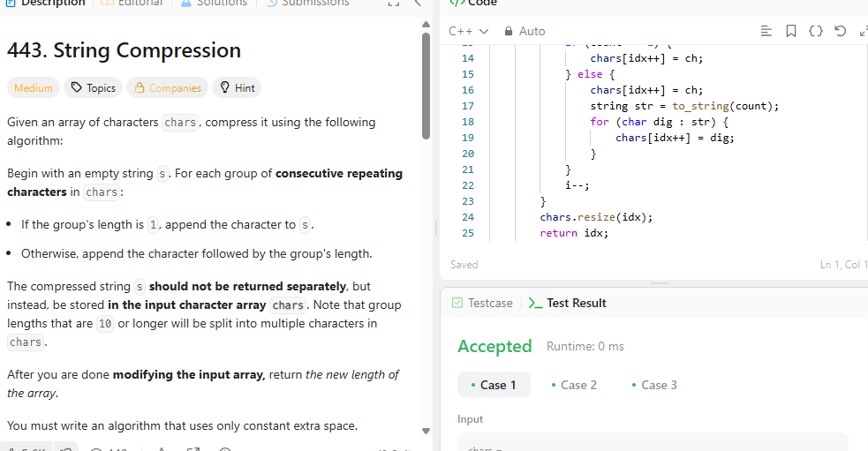Click the lock icon on the Companies button

coord(140,87)
